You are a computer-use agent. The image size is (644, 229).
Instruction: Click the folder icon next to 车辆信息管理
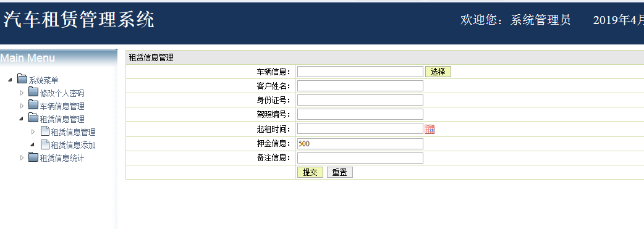tap(33, 104)
